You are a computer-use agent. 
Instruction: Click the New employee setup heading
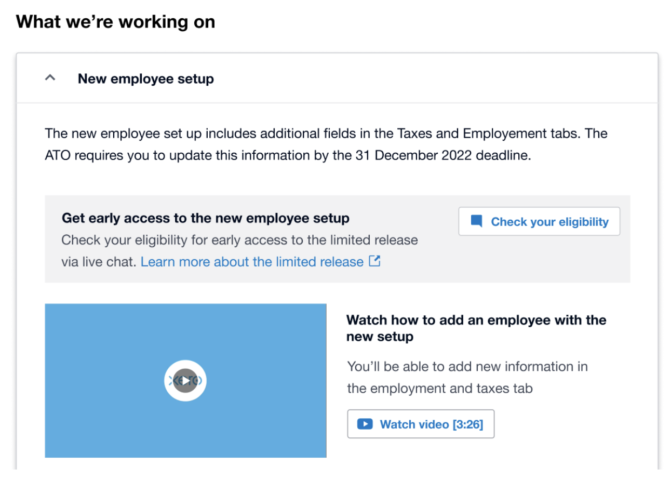pos(146,79)
